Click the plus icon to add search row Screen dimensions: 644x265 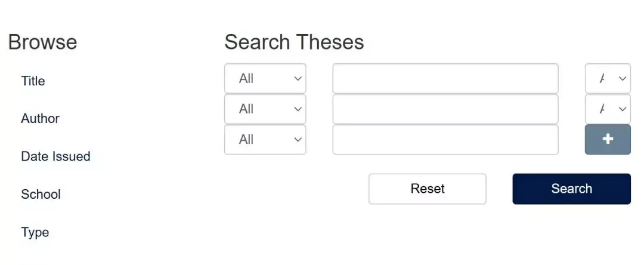coord(608,139)
